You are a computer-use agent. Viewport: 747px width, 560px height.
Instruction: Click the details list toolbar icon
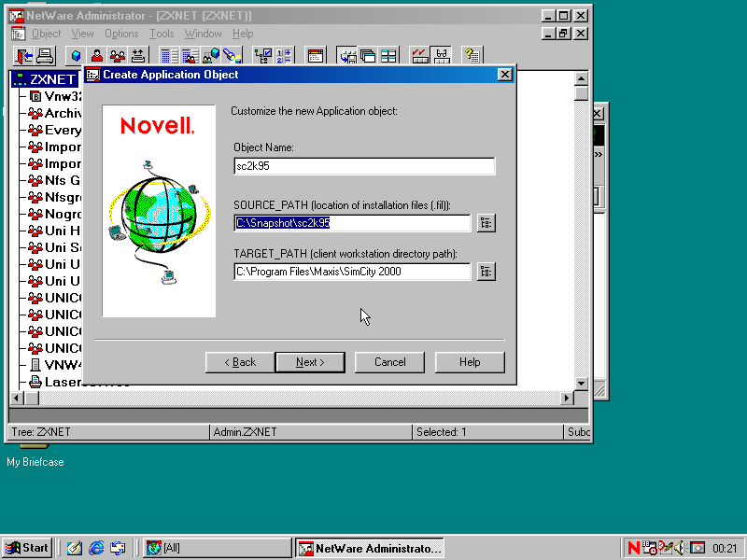coord(169,56)
